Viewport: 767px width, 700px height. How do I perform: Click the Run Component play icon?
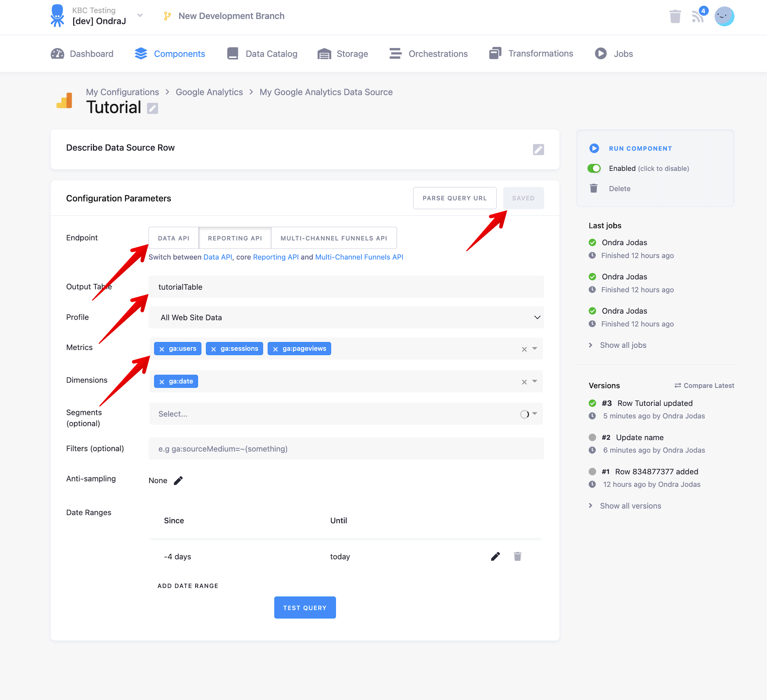tap(594, 148)
